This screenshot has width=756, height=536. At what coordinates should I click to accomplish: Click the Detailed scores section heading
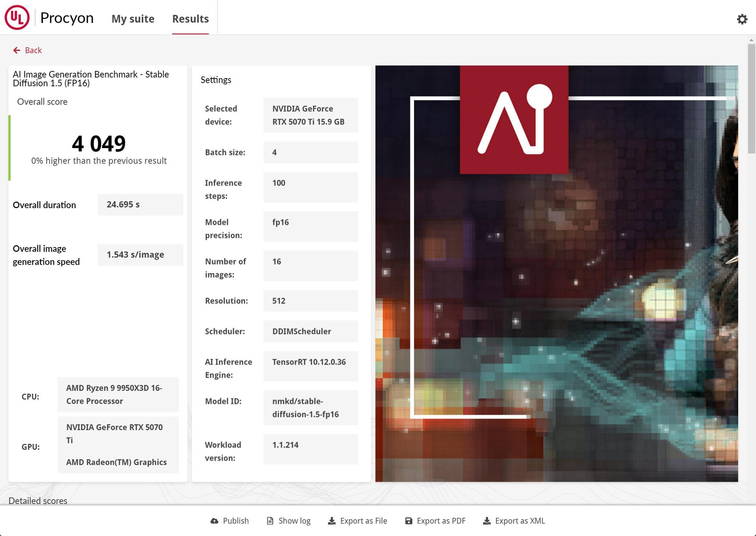38,500
